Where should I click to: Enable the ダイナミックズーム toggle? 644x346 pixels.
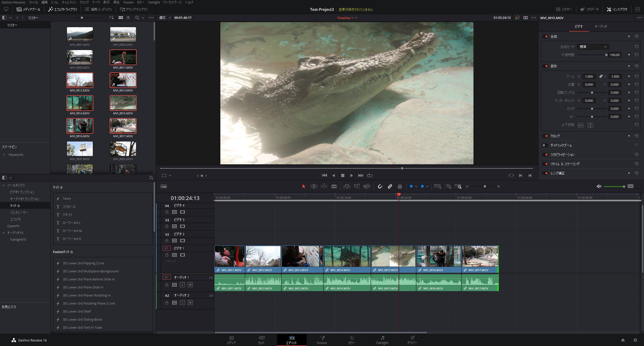[545, 145]
